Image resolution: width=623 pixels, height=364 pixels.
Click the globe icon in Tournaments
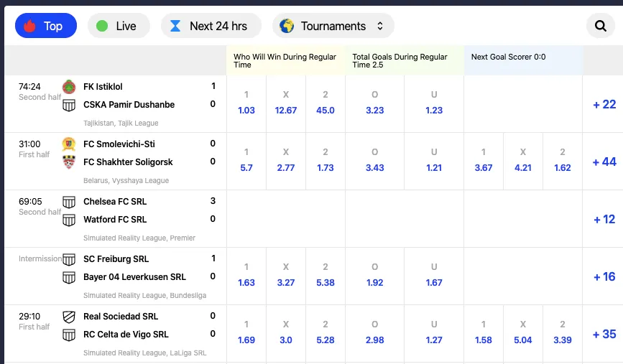287,26
